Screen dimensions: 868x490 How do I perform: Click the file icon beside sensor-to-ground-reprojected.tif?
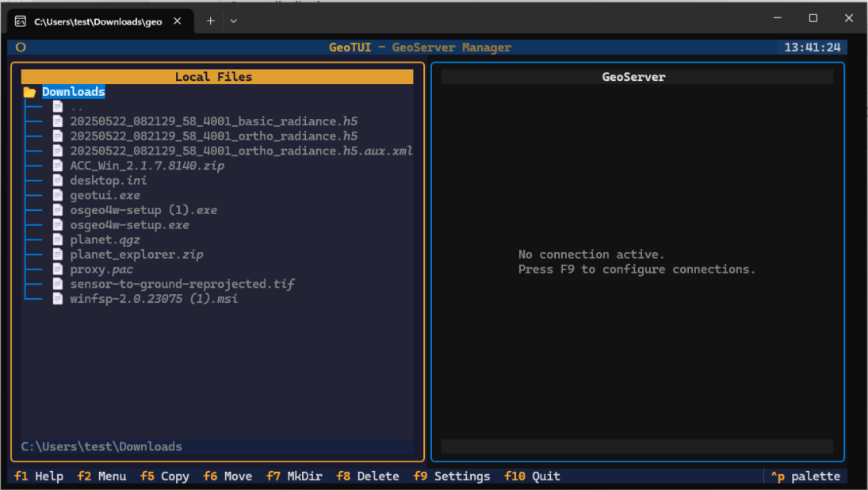pos(58,284)
